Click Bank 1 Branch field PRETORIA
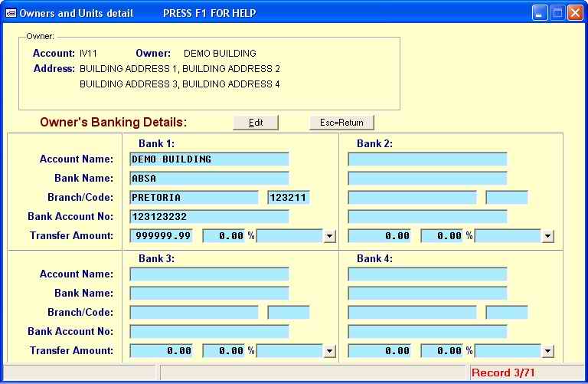 pyautogui.click(x=194, y=198)
